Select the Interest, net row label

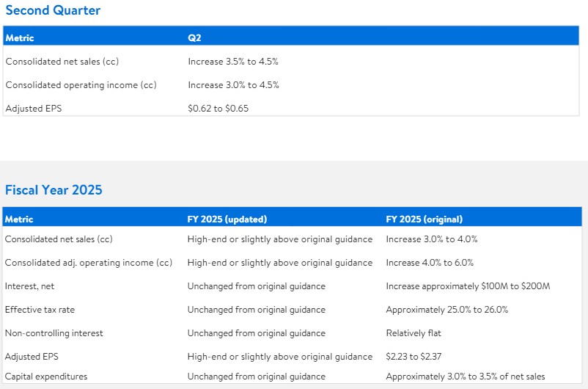click(x=31, y=286)
